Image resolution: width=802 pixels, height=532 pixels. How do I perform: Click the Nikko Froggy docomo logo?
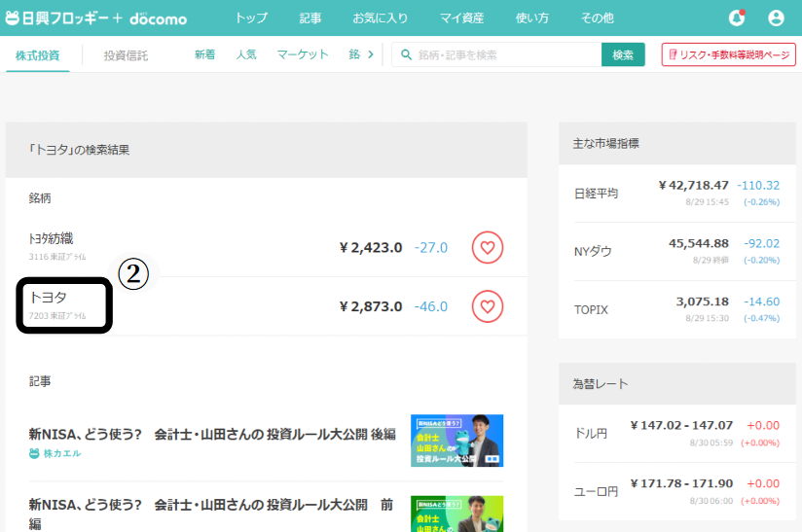[x=95, y=18]
